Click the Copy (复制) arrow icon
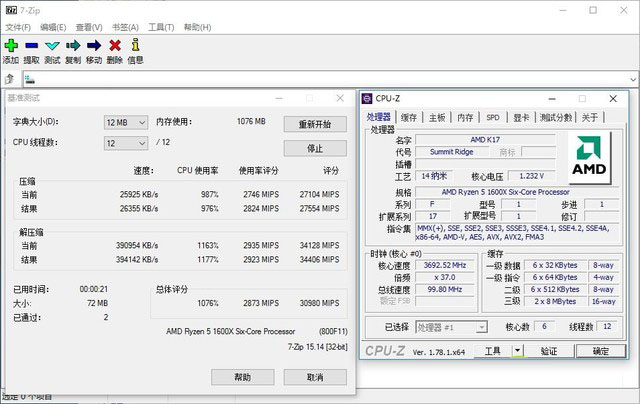The width and height of the screenshot is (640, 404). (x=73, y=45)
